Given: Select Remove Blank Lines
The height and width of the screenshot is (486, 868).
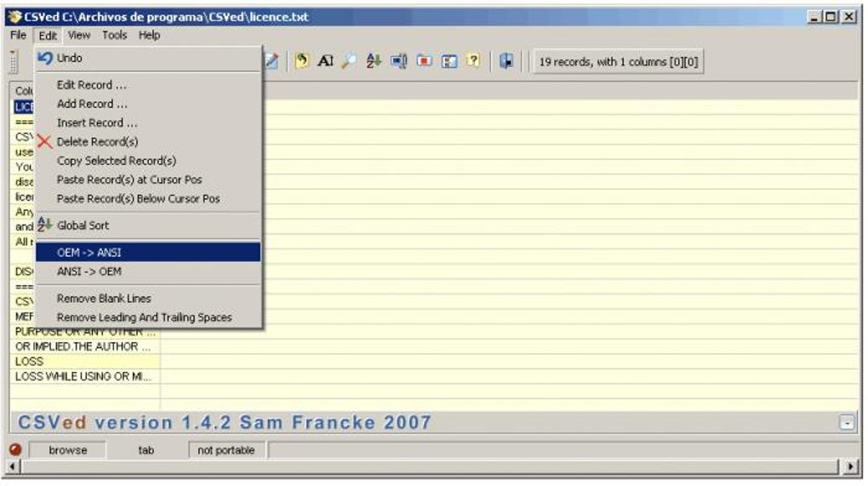Looking at the screenshot, I should (x=148, y=299).
